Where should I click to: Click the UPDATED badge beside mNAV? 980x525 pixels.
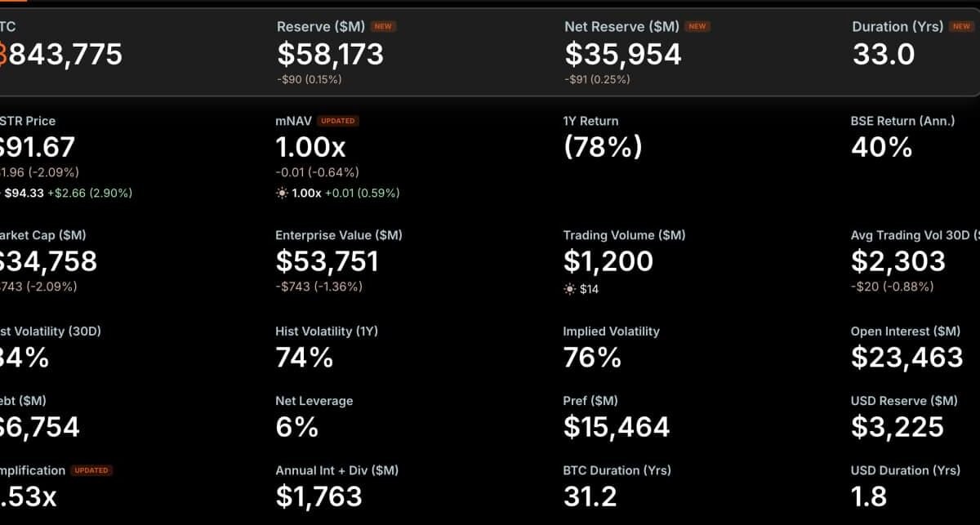(337, 121)
